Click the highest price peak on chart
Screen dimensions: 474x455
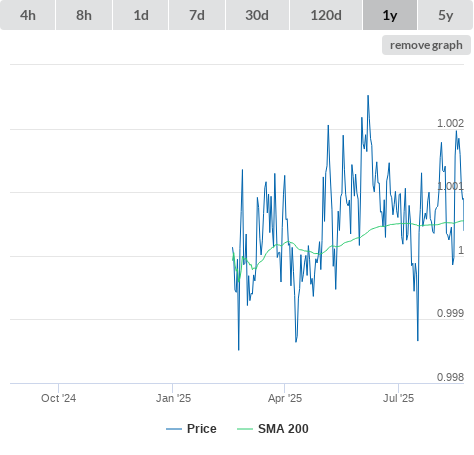pos(368,96)
